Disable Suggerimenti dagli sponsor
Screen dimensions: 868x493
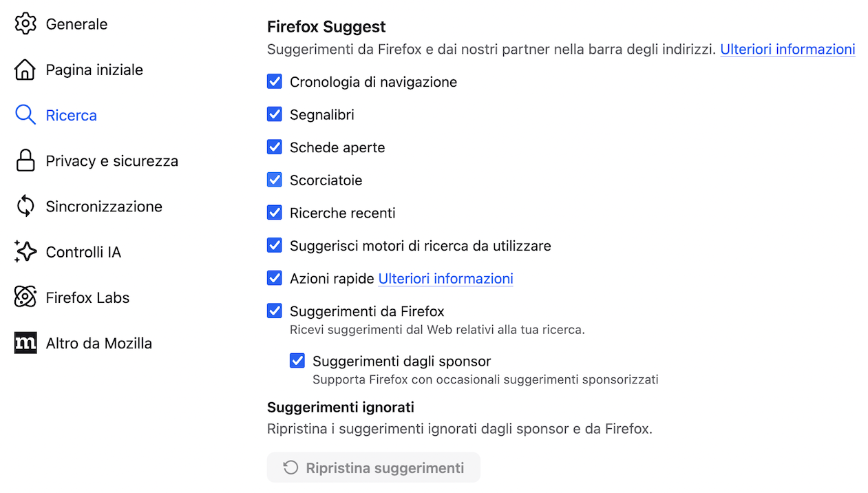pos(297,360)
